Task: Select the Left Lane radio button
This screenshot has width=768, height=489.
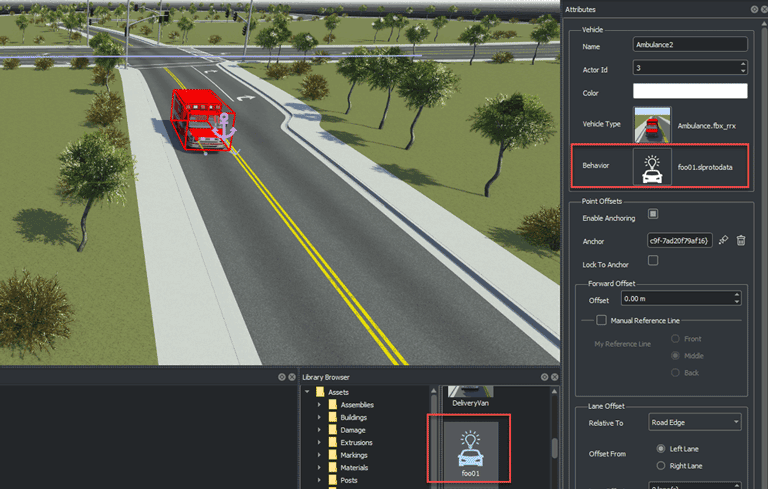Action: 661,448
